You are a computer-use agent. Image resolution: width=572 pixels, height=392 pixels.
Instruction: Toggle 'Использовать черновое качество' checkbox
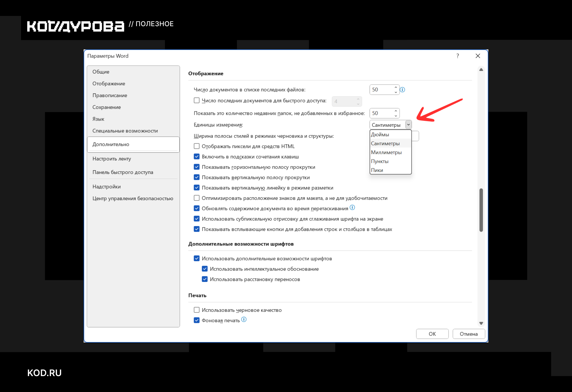[x=197, y=310]
